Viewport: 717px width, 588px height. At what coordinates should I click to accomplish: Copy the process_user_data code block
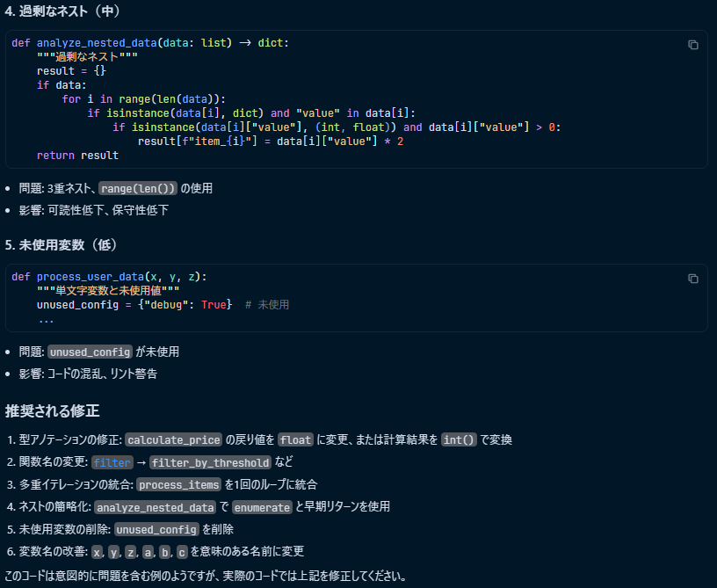(x=692, y=279)
